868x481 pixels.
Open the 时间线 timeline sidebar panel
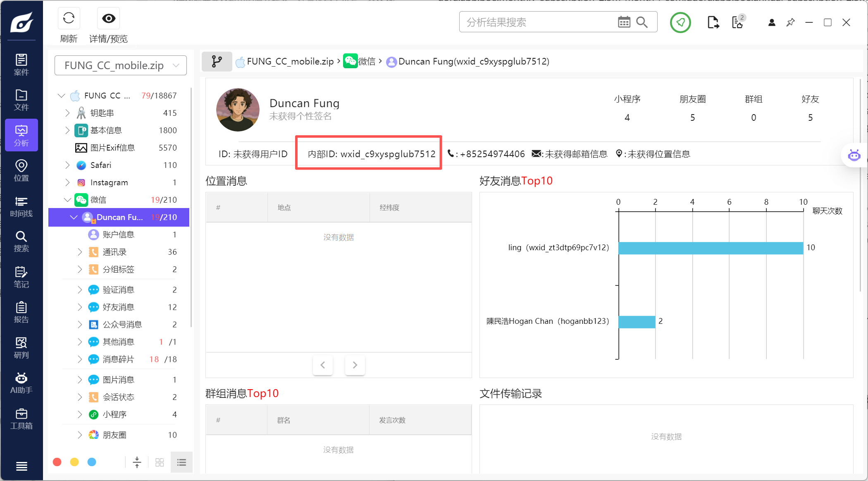pos(21,207)
